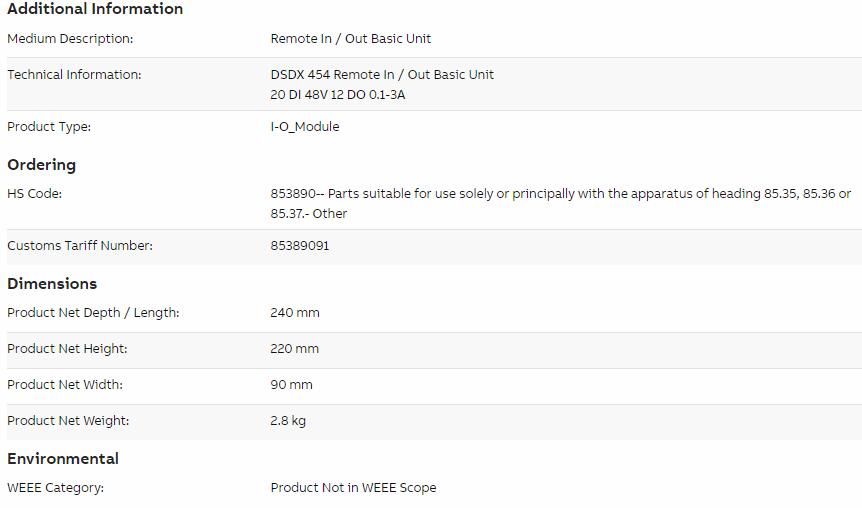
Task: Click the Environmental section heading
Action: pyautogui.click(x=63, y=459)
